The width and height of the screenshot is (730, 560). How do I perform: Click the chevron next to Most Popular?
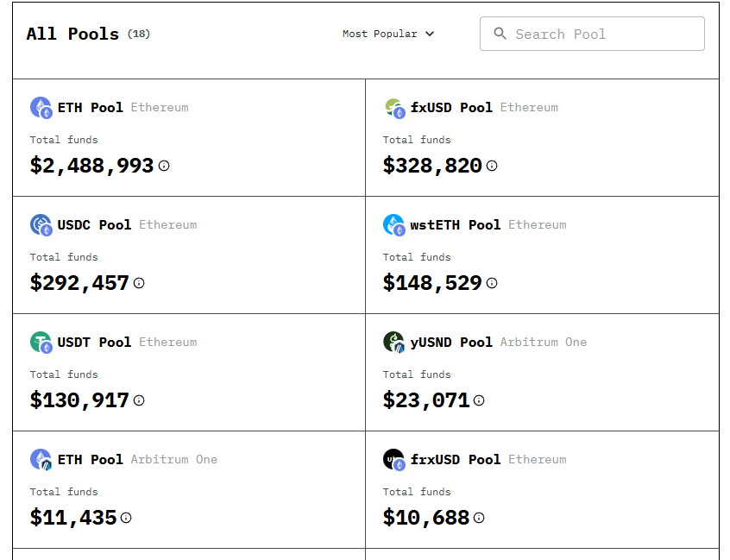coord(429,34)
